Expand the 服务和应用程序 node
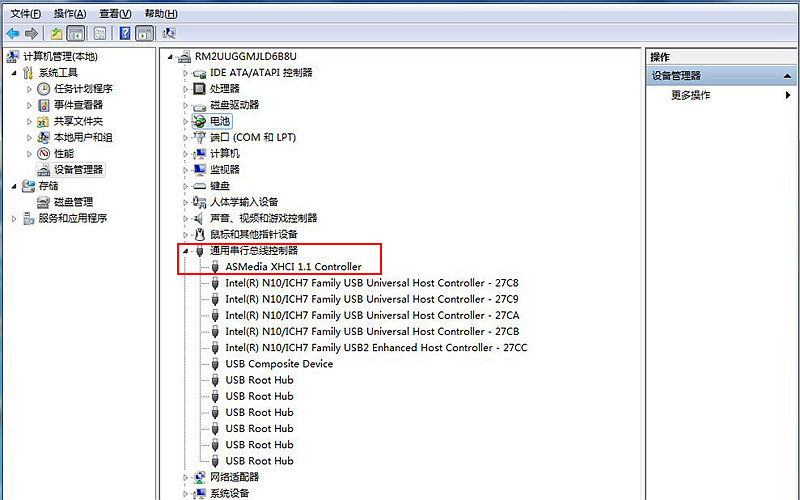The image size is (800, 500). (x=14, y=219)
